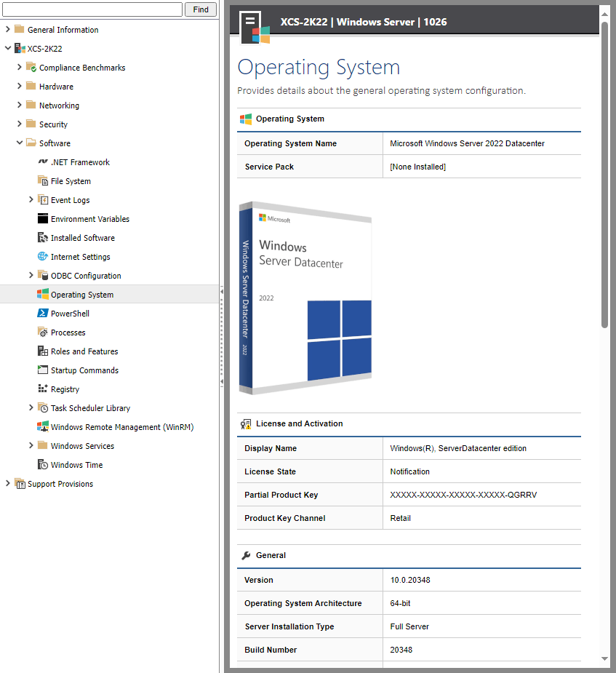Open the PowerShell tree item
This screenshot has width=616, height=673.
click(70, 314)
